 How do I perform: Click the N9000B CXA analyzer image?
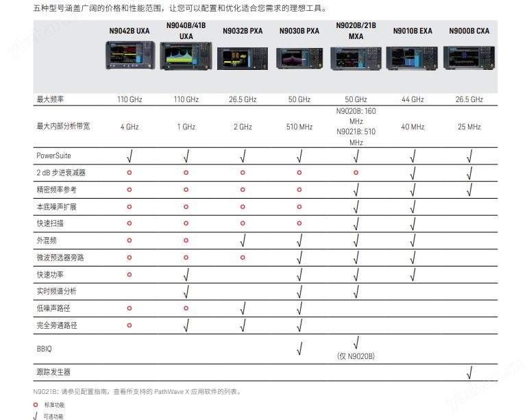(469, 58)
